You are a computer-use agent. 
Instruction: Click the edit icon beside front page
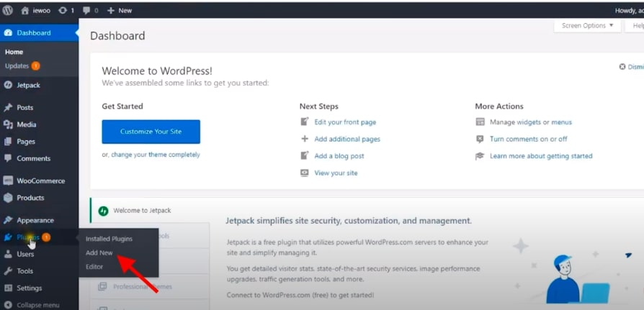click(304, 122)
